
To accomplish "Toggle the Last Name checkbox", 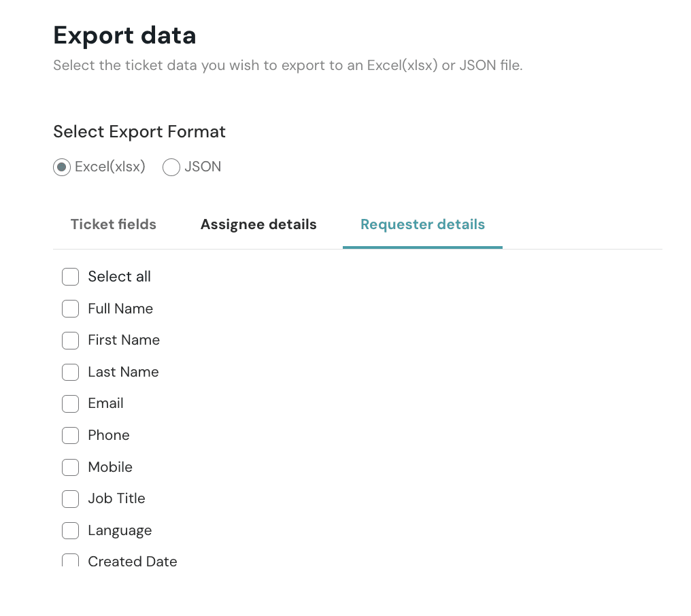I will [x=71, y=372].
